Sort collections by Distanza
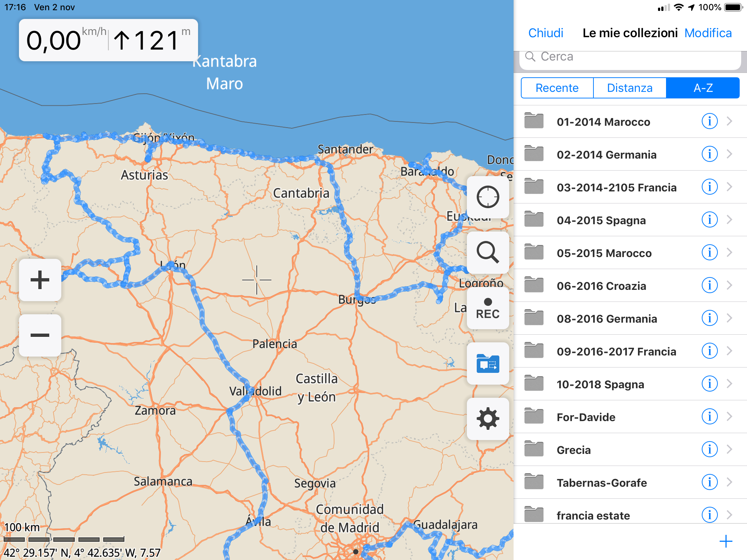 [x=630, y=88]
